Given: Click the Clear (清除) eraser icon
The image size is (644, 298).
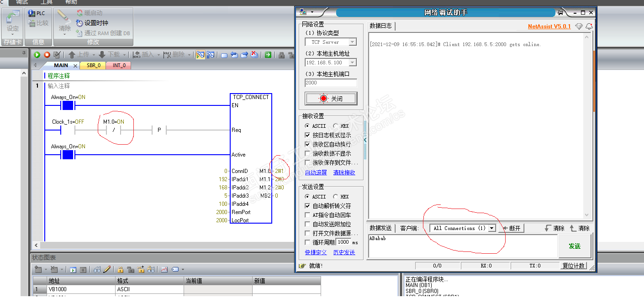Looking at the screenshot, I should pyautogui.click(x=64, y=17).
